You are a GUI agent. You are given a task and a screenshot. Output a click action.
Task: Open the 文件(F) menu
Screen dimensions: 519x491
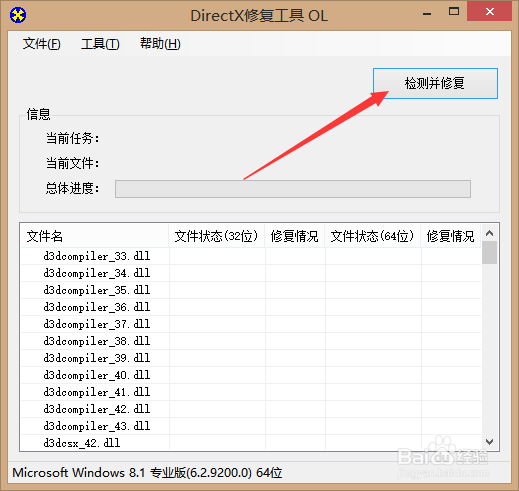(x=41, y=44)
